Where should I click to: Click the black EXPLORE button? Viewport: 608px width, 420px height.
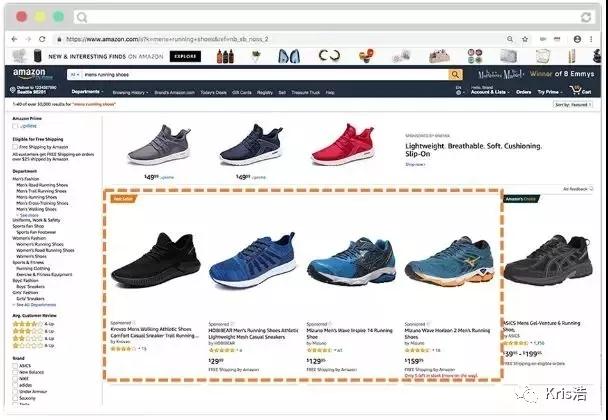(185, 56)
